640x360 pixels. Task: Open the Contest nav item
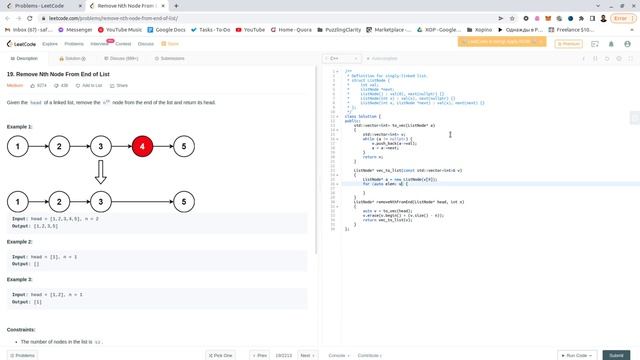(x=123, y=44)
